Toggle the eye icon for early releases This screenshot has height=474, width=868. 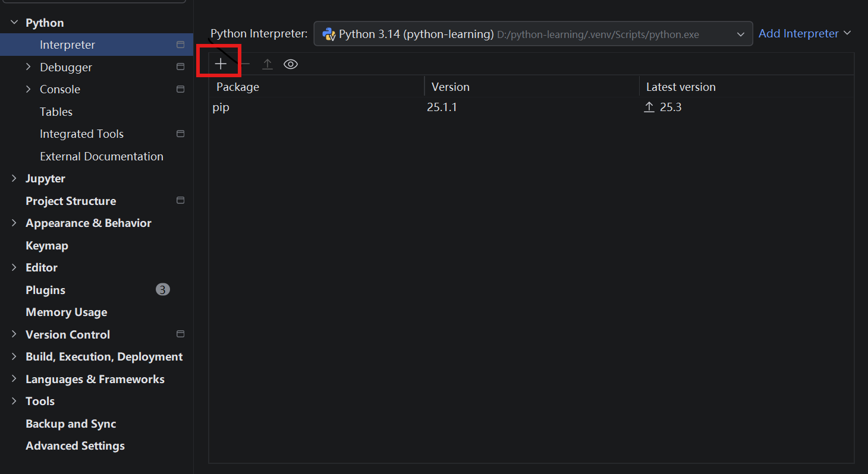click(x=291, y=64)
